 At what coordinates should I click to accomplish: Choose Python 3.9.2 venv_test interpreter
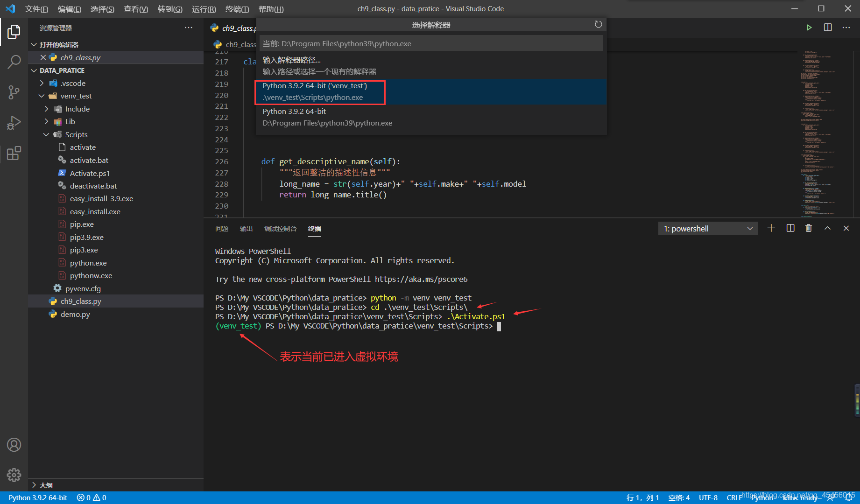coord(431,91)
